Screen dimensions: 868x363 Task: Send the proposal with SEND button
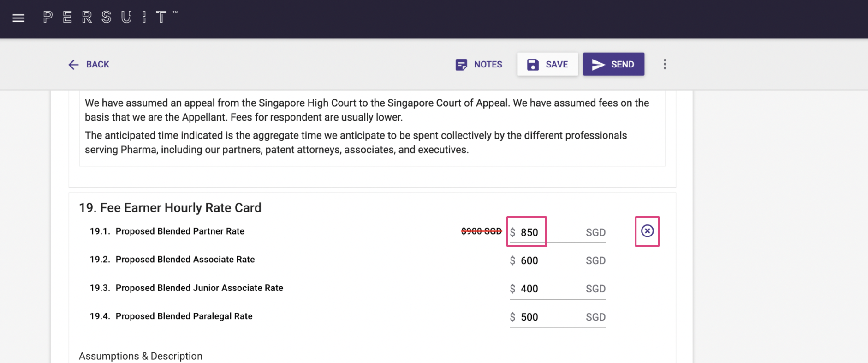click(x=613, y=64)
